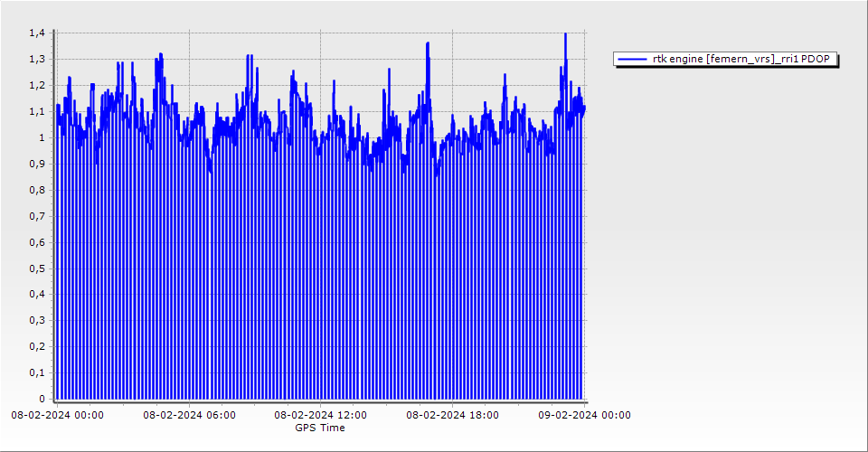Click the 1,3 value on the Y axis
The height and width of the screenshot is (452, 868).
[37, 60]
